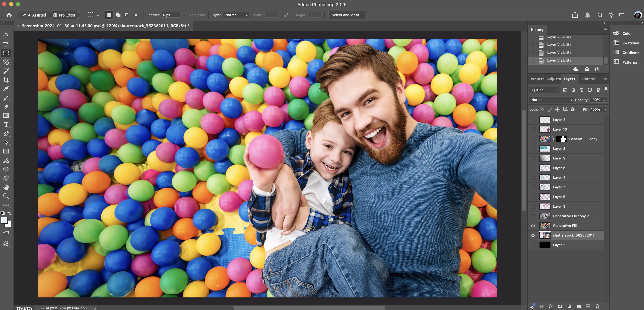This screenshot has width=644, height=310.
Task: Show the Layer 2 layer
Action: (533, 120)
